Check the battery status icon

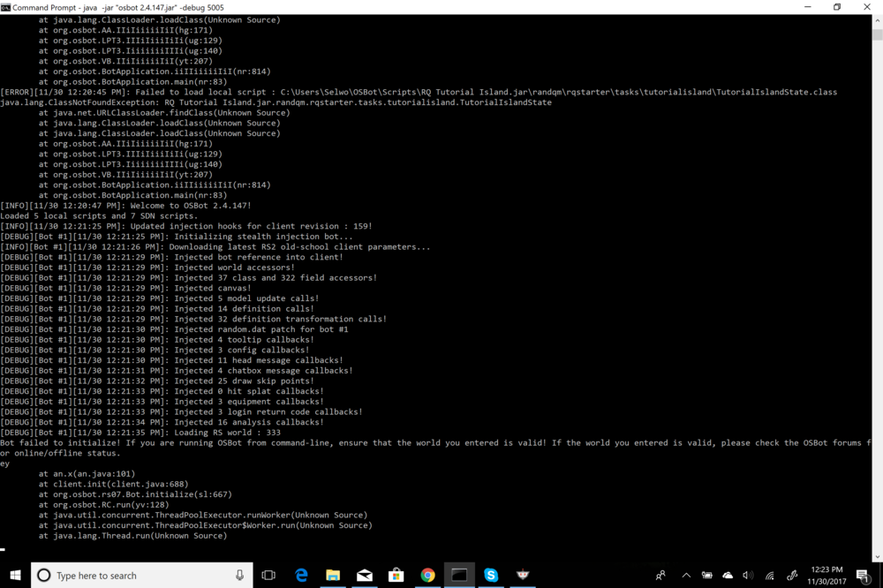[706, 575]
